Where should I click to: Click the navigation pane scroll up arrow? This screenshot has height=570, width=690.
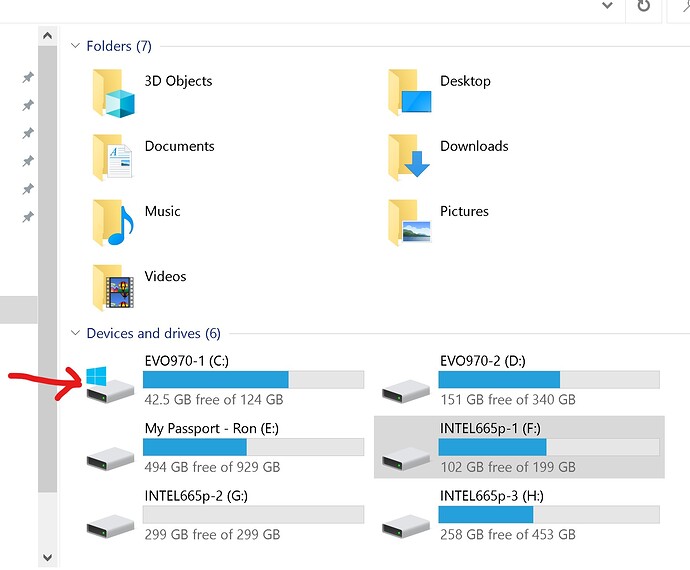click(x=48, y=36)
